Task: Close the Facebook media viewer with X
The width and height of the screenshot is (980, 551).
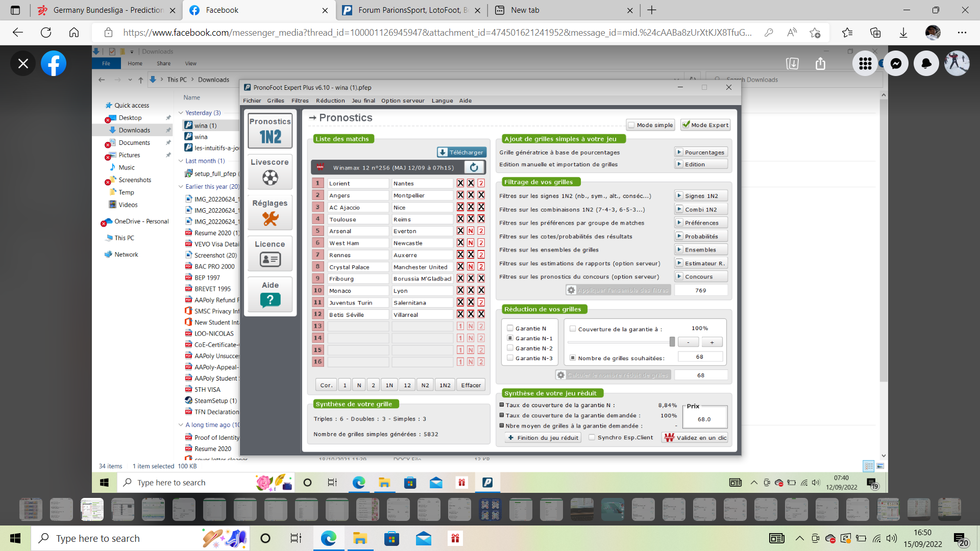Action: click(x=23, y=63)
